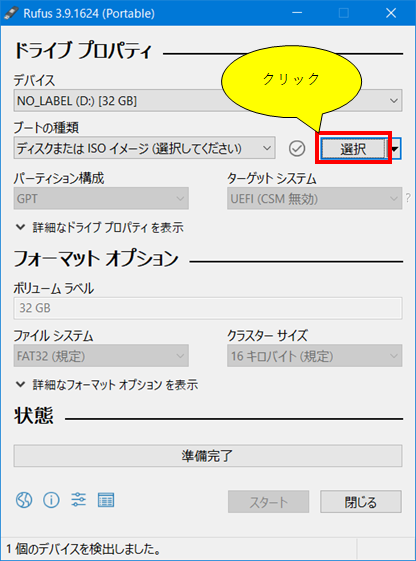Click the Rufus USB title bar icon
This screenshot has height=561, width=416.
click(11, 14)
